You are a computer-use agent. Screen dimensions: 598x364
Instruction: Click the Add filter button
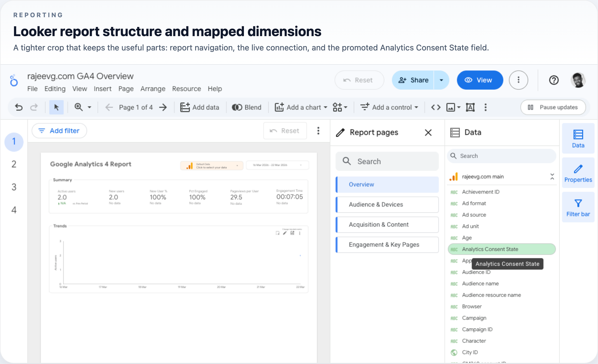click(x=59, y=131)
